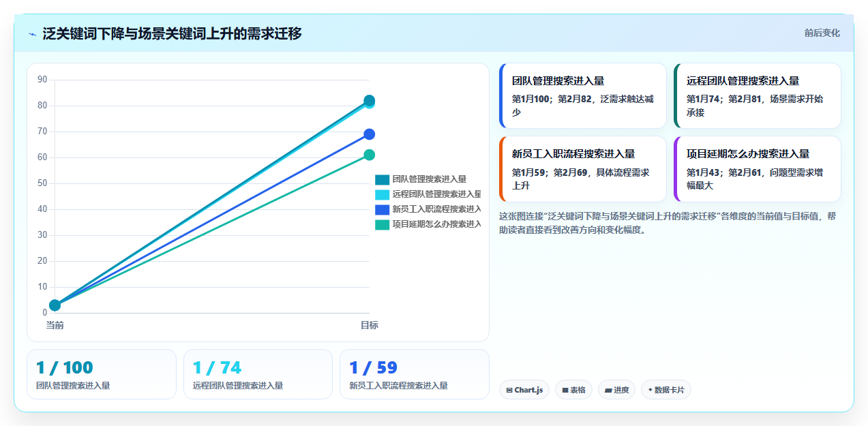Toggle 项目延期怎么办搜索进入量 legend color box

(382, 224)
